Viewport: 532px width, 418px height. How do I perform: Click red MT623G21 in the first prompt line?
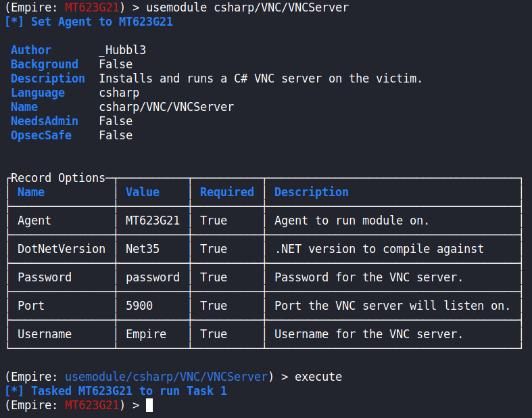click(x=92, y=8)
